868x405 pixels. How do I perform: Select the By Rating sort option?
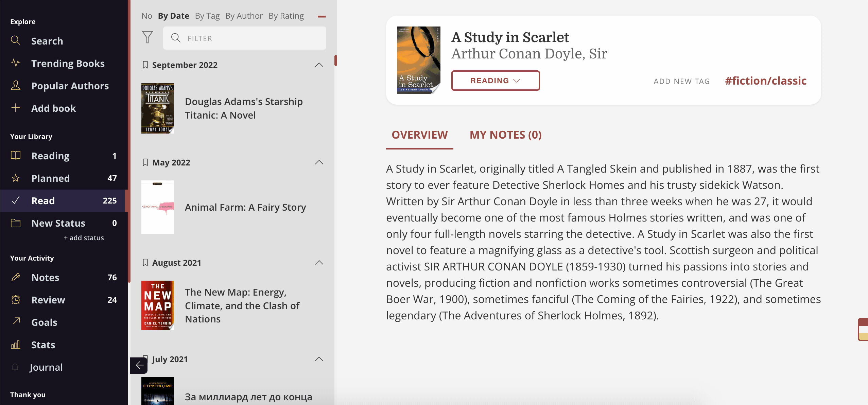pos(286,16)
